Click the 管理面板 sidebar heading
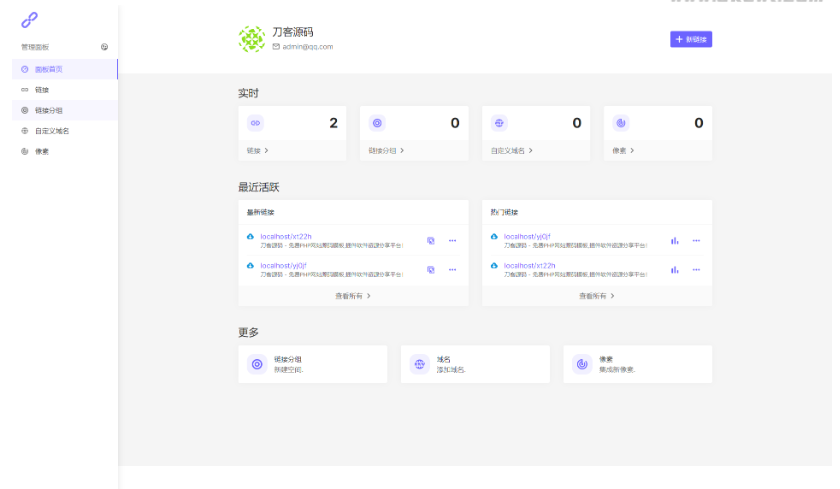840x489 pixels. [x=35, y=47]
